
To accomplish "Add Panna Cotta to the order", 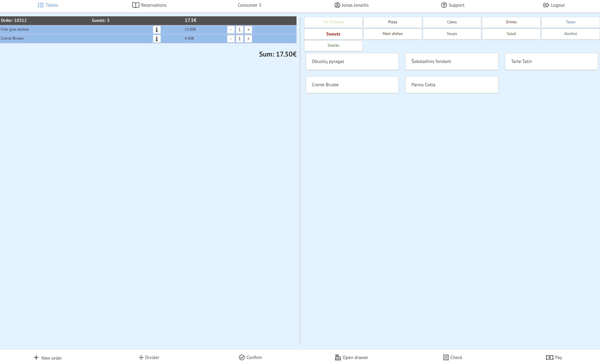I will coord(451,85).
